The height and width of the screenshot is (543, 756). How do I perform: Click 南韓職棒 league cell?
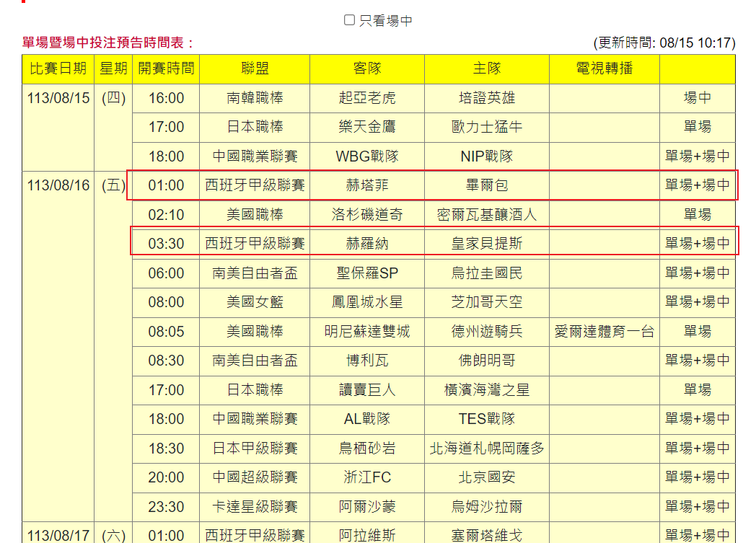coord(255,98)
